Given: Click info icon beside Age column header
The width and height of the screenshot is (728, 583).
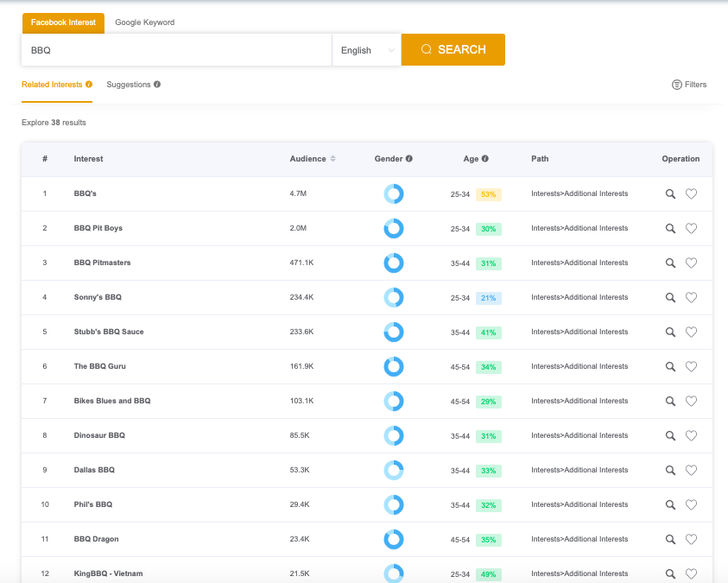Looking at the screenshot, I should pos(485,159).
